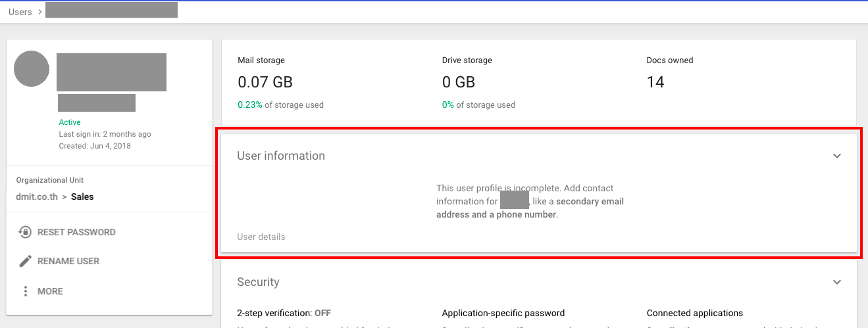This screenshot has width=868, height=328.
Task: Click the green Active status label
Action: coord(70,122)
